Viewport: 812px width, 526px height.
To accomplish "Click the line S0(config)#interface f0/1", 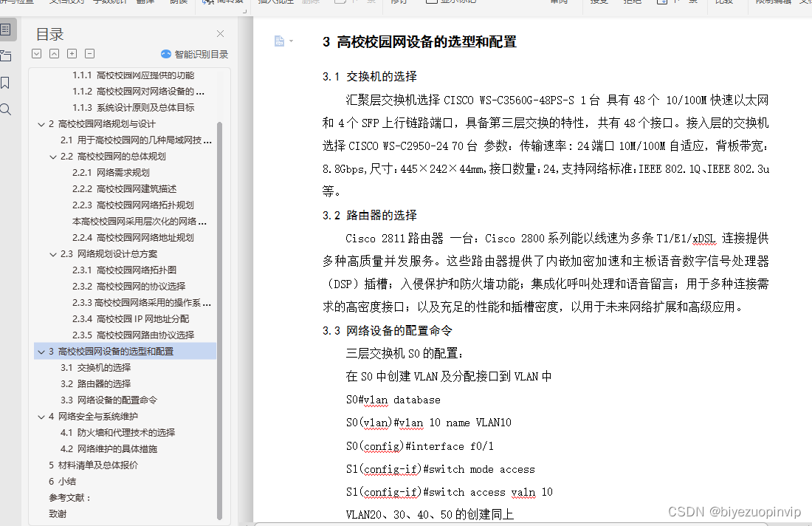I will [x=419, y=445].
